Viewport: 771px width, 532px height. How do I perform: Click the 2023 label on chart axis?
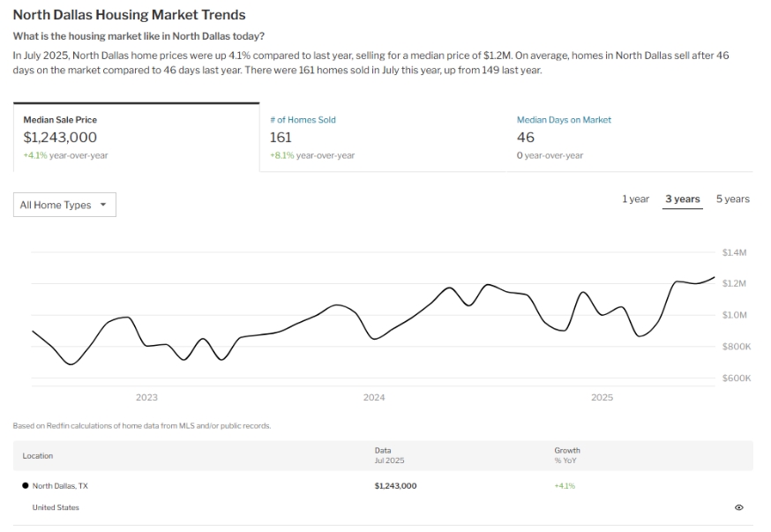(x=146, y=398)
